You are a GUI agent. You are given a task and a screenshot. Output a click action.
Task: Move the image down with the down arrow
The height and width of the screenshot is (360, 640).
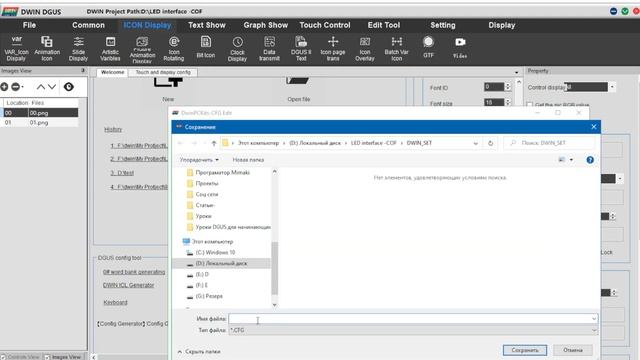coord(52,87)
